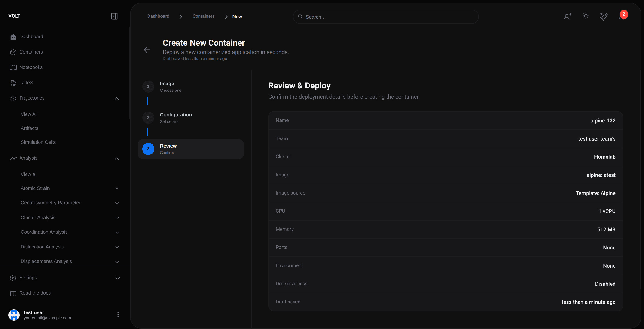Select the Notebooks icon in sidebar
Image resolution: width=644 pixels, height=329 pixels.
coord(13,67)
